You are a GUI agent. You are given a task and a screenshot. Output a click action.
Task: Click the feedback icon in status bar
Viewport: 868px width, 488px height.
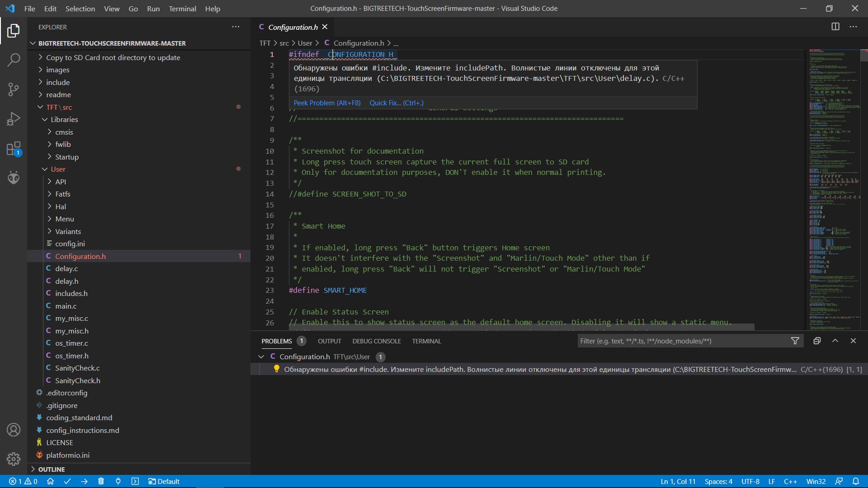839,482
